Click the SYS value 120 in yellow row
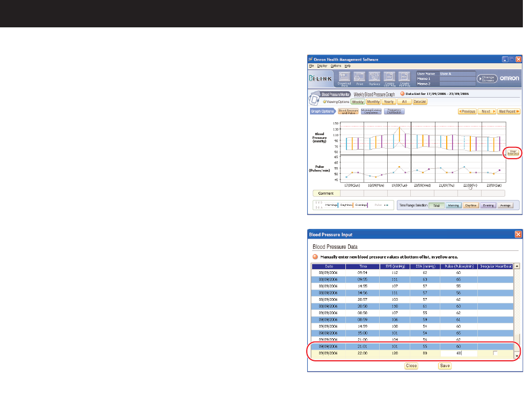 click(x=395, y=353)
